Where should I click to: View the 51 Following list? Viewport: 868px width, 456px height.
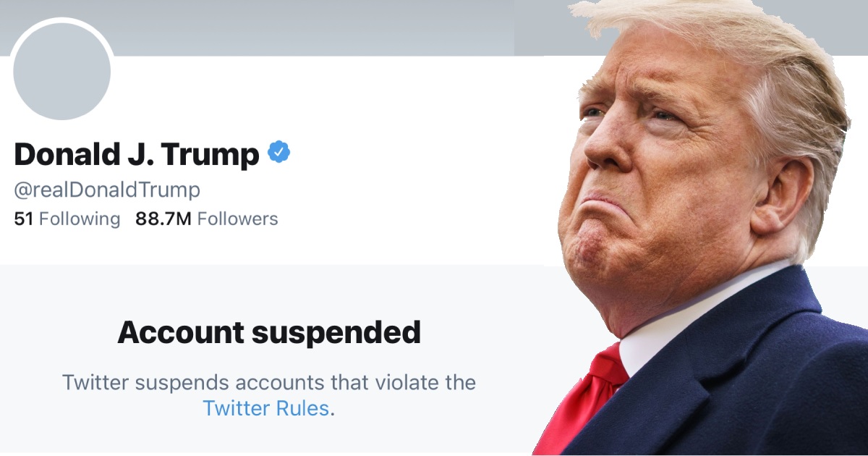point(67,219)
